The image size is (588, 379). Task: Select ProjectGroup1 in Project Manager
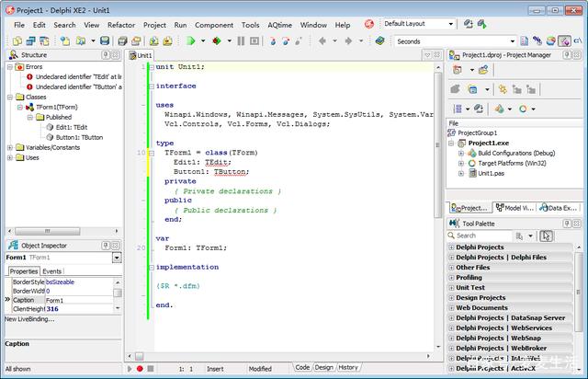[x=478, y=133]
